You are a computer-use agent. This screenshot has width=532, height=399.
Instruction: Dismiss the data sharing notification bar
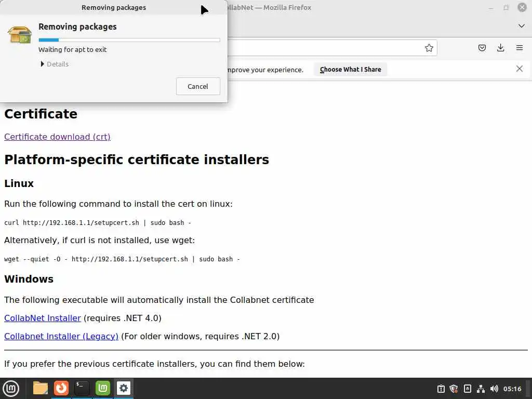(x=519, y=69)
